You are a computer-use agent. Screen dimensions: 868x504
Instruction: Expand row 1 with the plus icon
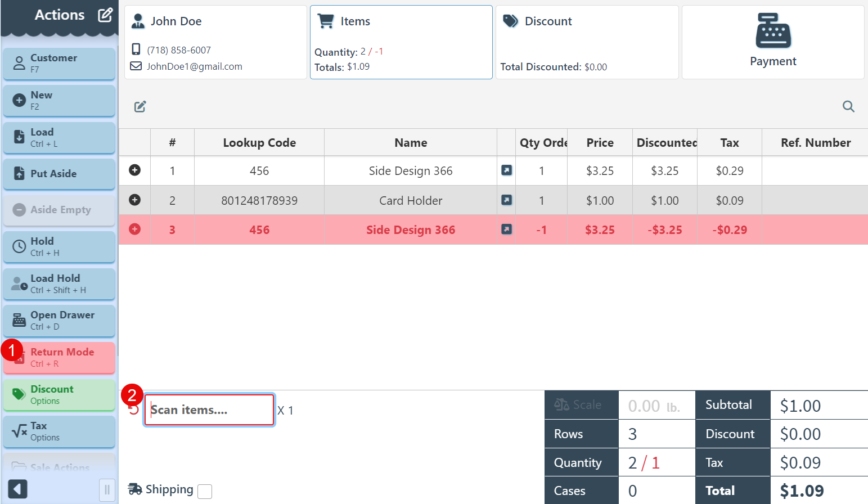[x=135, y=170]
